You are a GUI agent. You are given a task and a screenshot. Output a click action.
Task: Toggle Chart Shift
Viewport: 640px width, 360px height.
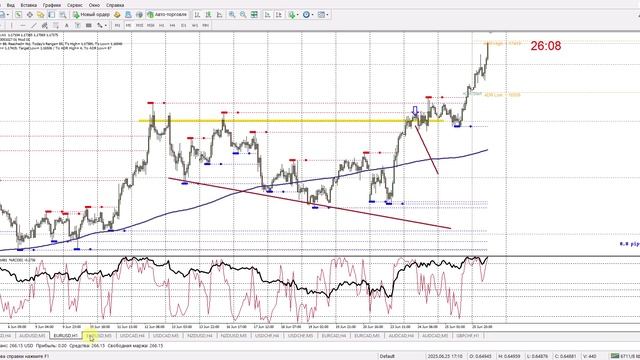279,15
